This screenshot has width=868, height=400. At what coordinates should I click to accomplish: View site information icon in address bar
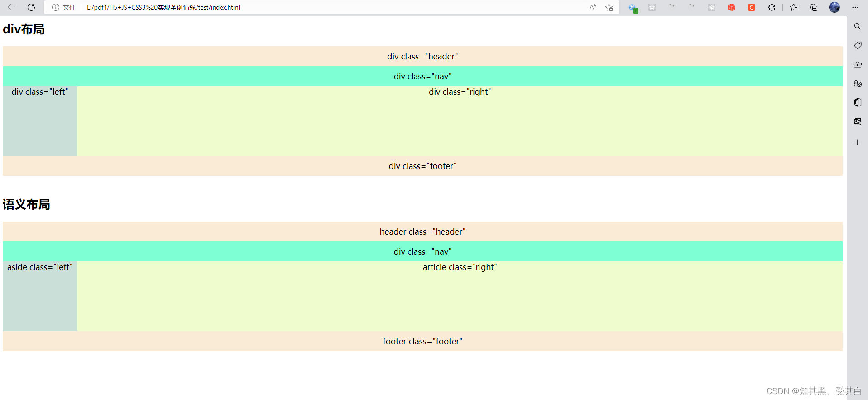click(x=56, y=7)
